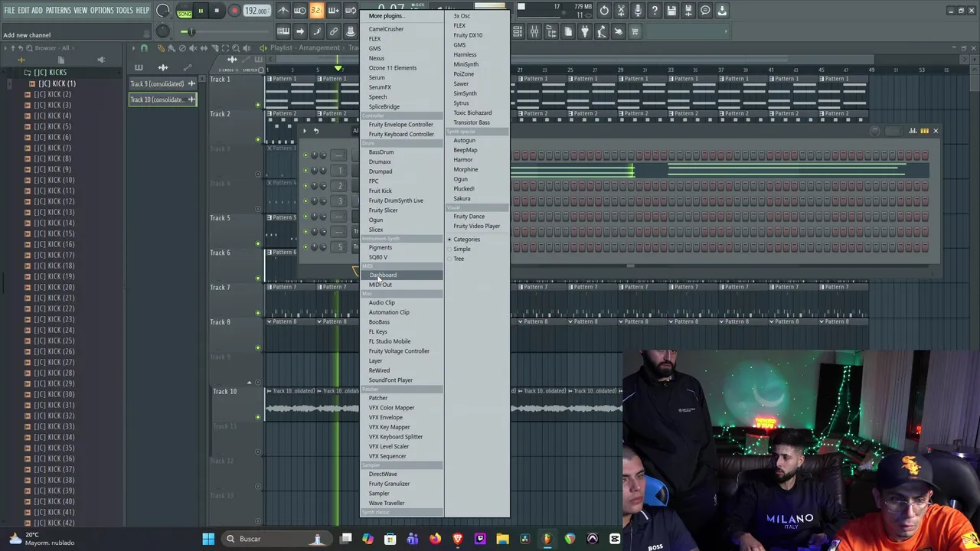Select [JC] KICK (5) in the browser
This screenshot has height=551, width=980.
tap(53, 126)
